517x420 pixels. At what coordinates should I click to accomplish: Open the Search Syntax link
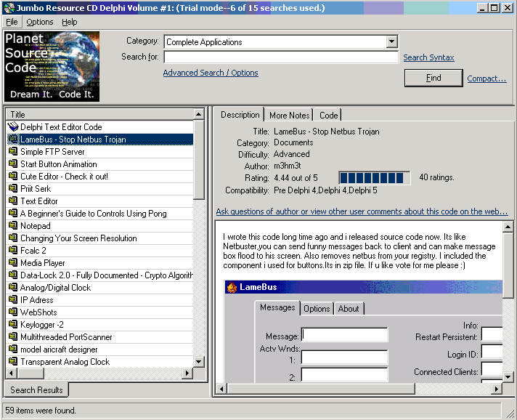tap(428, 57)
